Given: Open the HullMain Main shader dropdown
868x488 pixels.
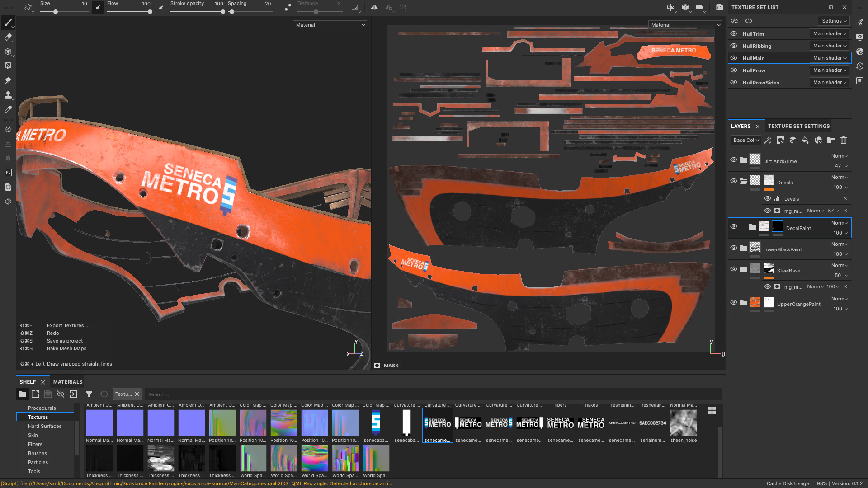Looking at the screenshot, I should (x=830, y=58).
